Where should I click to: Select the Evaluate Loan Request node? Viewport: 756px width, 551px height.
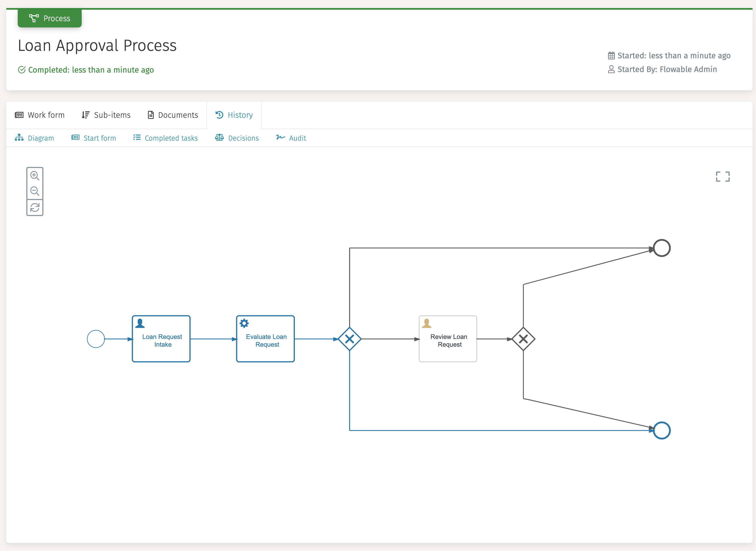click(x=265, y=339)
